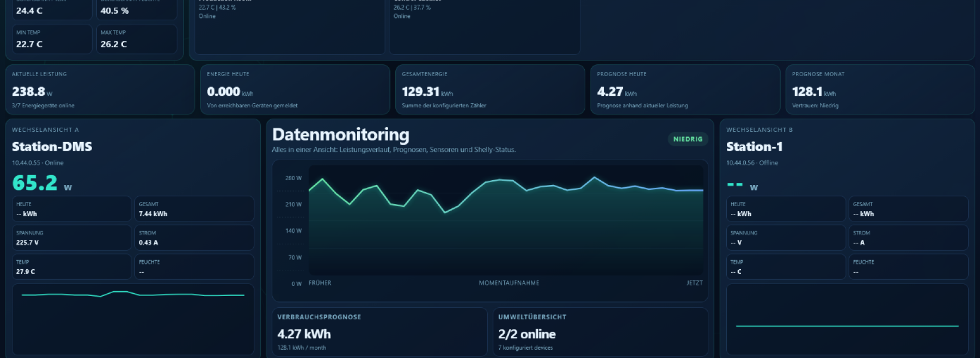Image resolution: width=980 pixels, height=358 pixels.
Task: Click Station-DMS Feuchte tile
Action: point(194,267)
